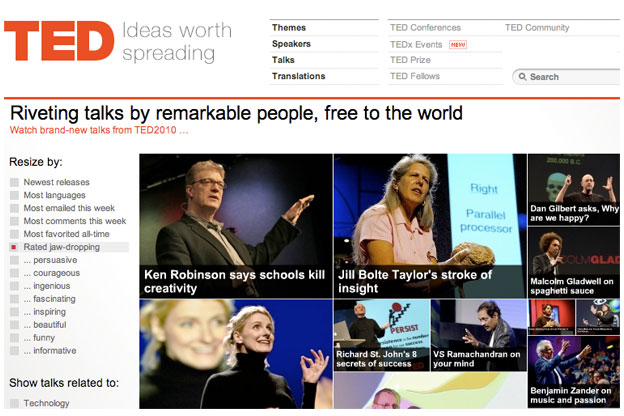This screenshot has width=624, height=416.
Task: Click the Ideas worth spreading tagline
Action: [x=177, y=42]
